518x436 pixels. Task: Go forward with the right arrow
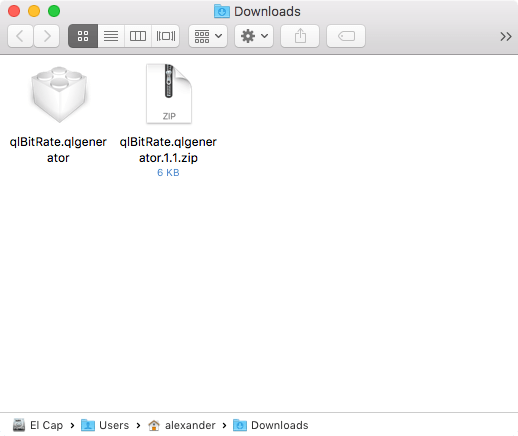point(47,36)
